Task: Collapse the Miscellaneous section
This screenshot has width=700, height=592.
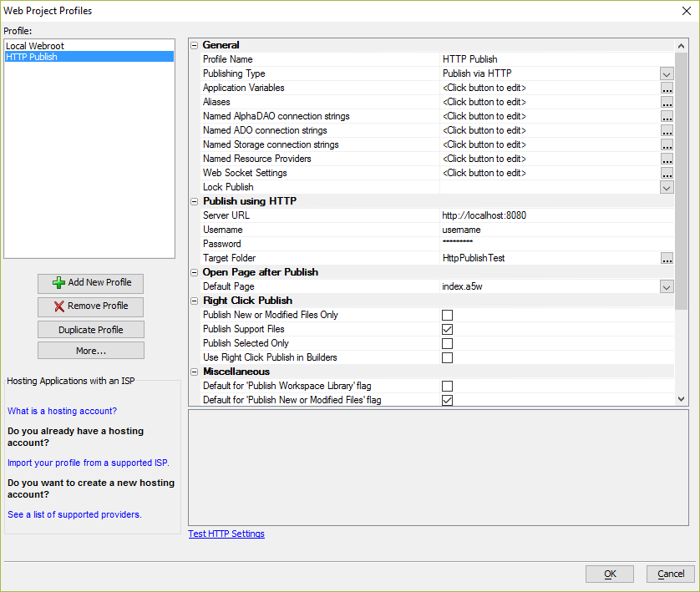Action: pyautogui.click(x=194, y=372)
